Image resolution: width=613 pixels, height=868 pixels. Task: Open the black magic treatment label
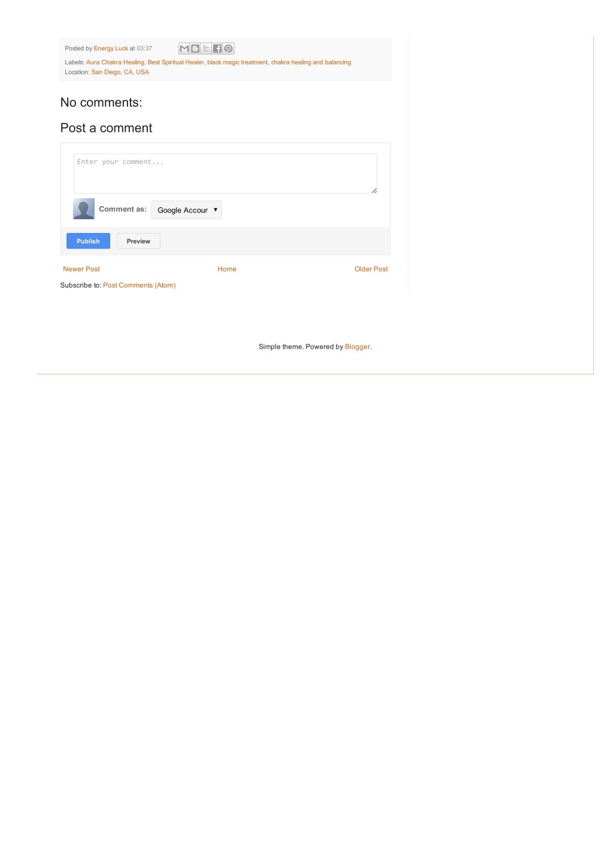(237, 62)
